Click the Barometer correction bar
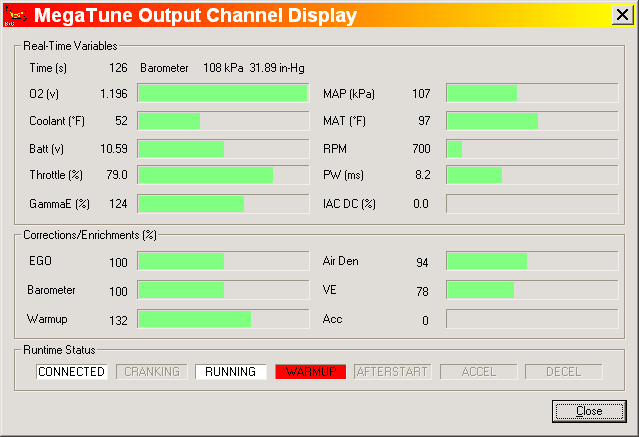 [223, 290]
